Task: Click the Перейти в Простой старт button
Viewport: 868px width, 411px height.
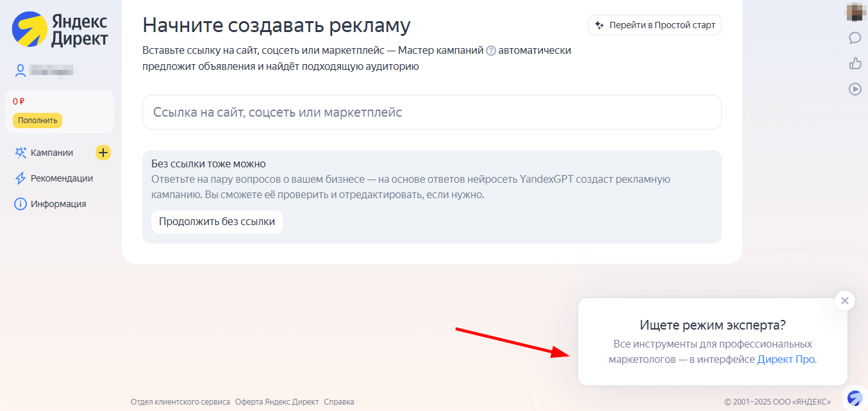Action: coord(655,25)
